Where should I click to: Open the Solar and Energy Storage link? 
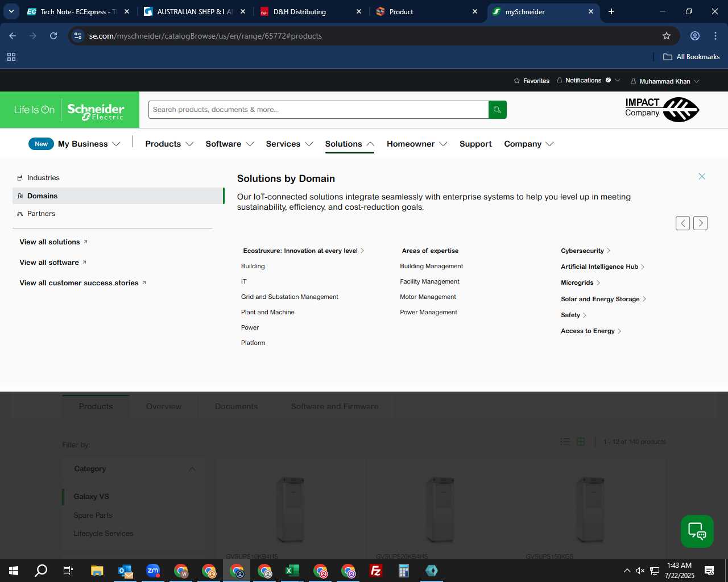coord(603,299)
